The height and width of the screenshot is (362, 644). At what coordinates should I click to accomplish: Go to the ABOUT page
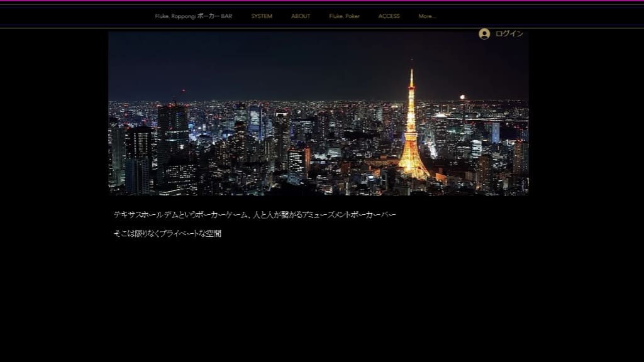pyautogui.click(x=301, y=16)
